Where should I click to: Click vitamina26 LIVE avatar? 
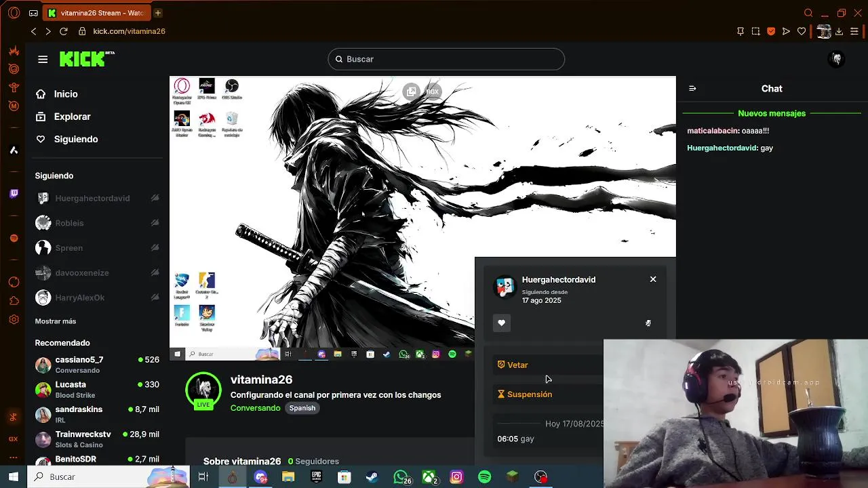click(203, 390)
